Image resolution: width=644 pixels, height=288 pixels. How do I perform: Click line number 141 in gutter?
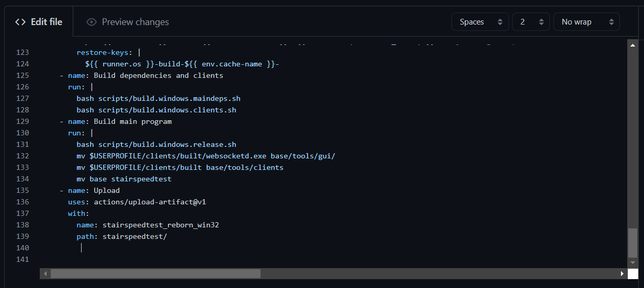click(22, 260)
